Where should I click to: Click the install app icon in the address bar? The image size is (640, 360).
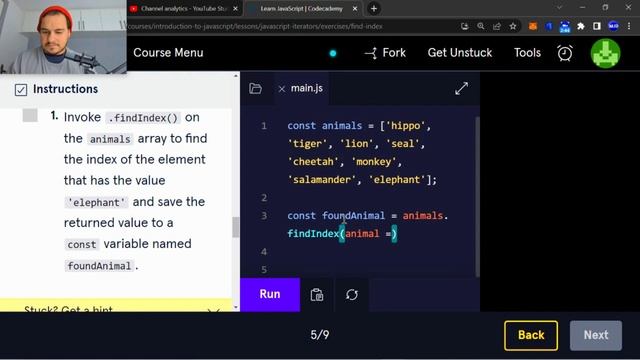click(x=464, y=27)
